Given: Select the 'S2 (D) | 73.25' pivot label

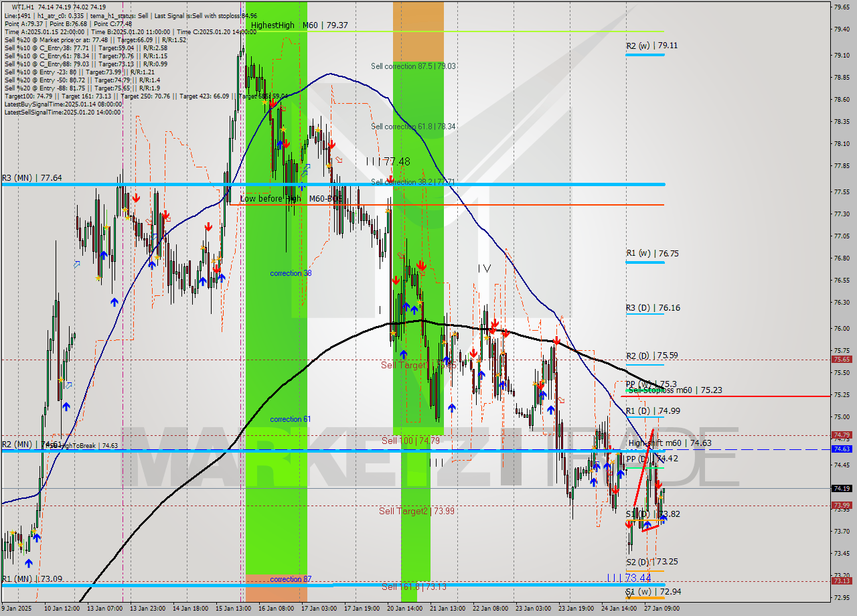Looking at the screenshot, I should click(653, 562).
